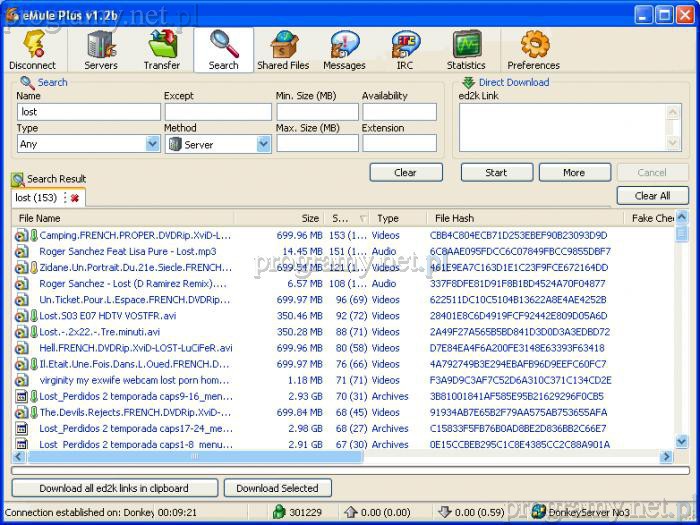Close the 'lost (153)' search tab
The image size is (700, 525).
point(75,198)
